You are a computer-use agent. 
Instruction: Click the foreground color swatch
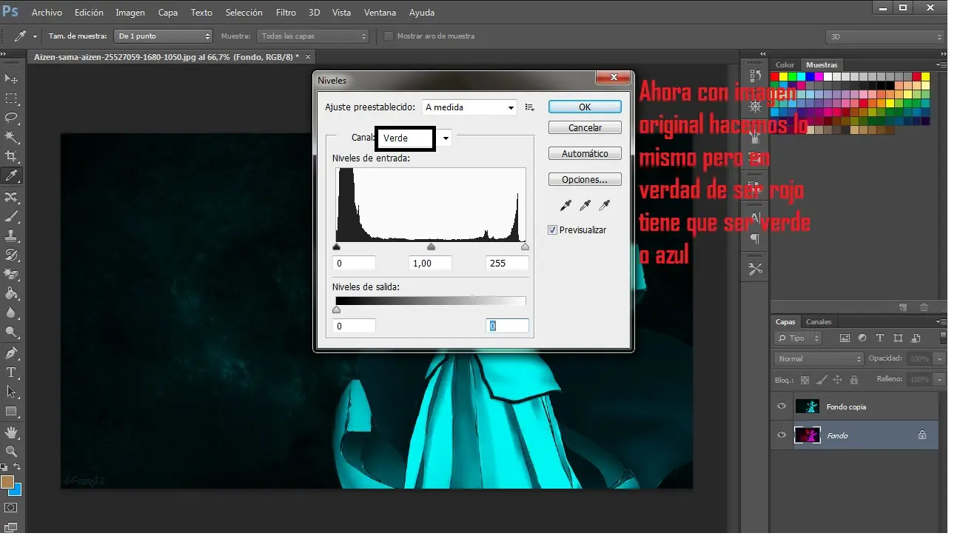tap(8, 483)
